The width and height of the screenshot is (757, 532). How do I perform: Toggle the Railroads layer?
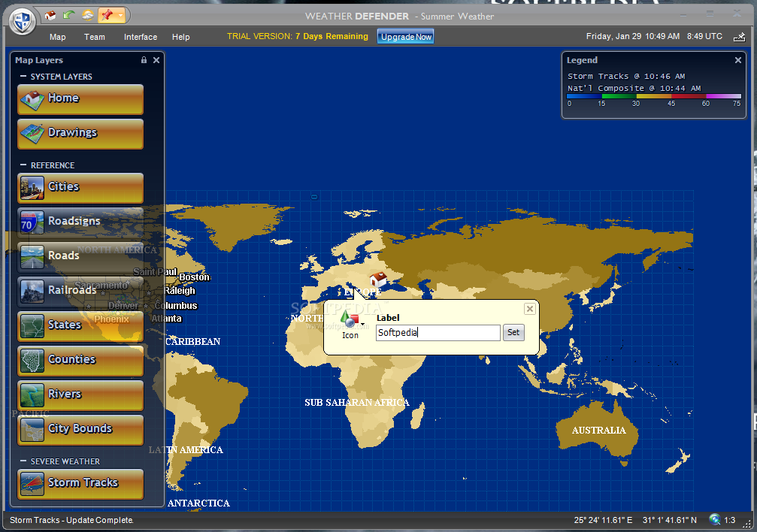tap(80, 292)
